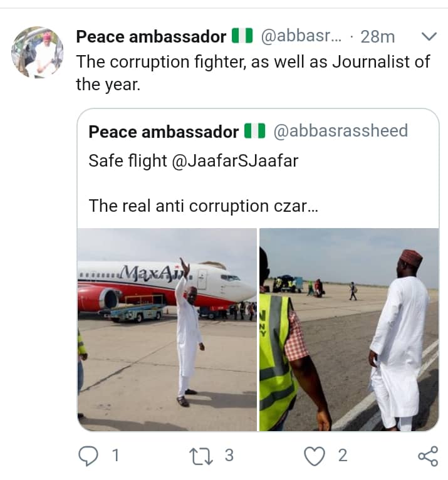This screenshot has width=448, height=480.
Task: Click the reply count "1"
Action: tap(115, 456)
